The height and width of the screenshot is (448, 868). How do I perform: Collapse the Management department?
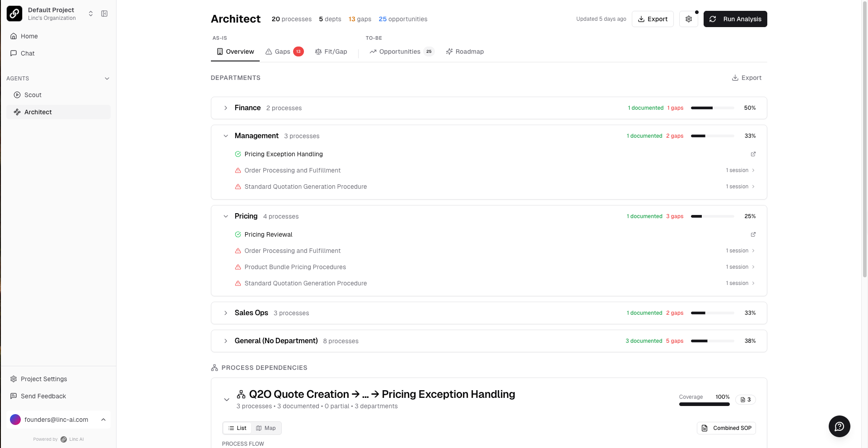tap(226, 136)
